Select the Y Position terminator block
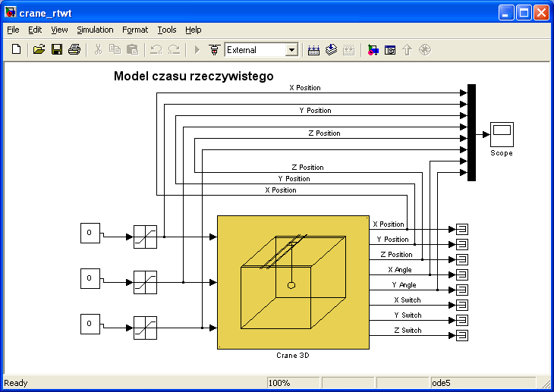This screenshot has height=392, width=554. (x=462, y=244)
